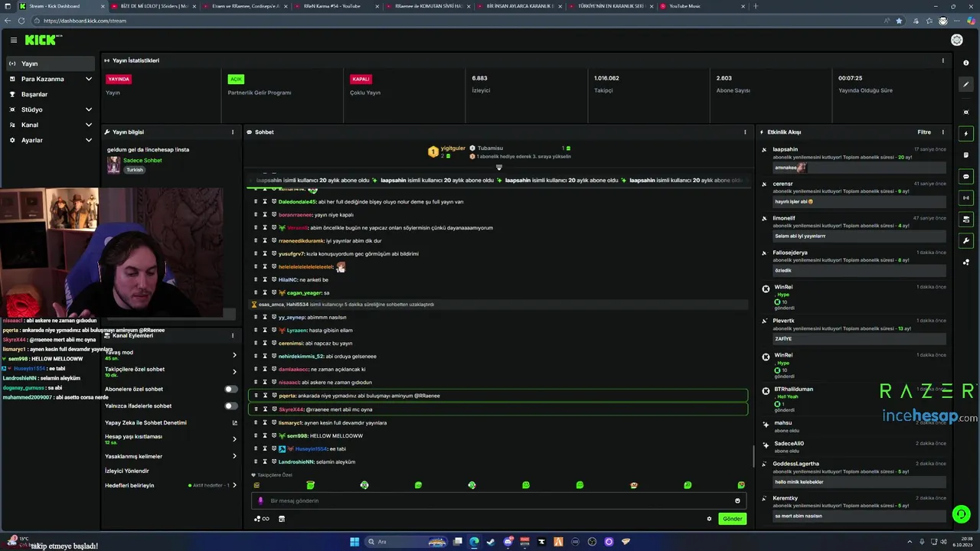This screenshot has width=980, height=551.
Task: Click username SkyreX44 in chat
Action: 291,409
